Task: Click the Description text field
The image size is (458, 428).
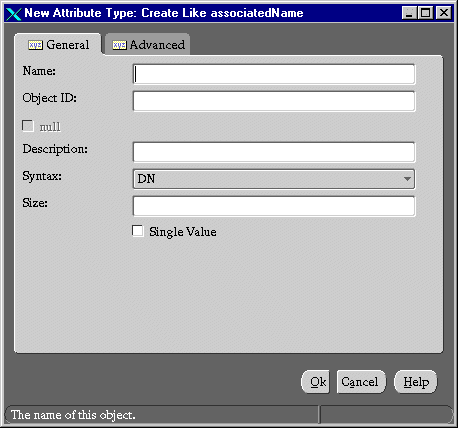Action: tap(274, 152)
